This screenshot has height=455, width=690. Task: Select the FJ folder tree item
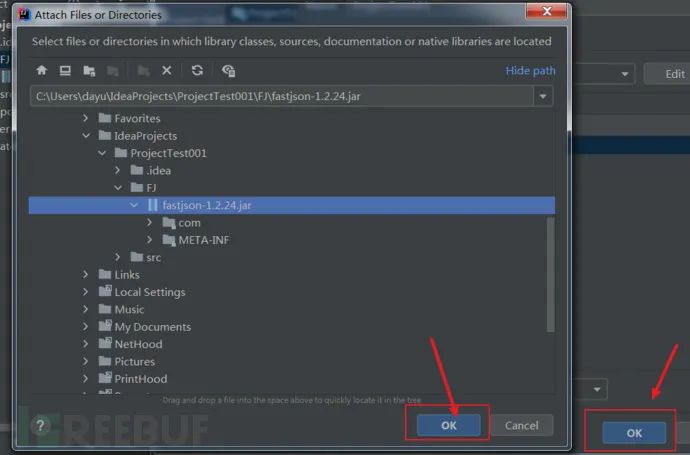pyautogui.click(x=143, y=187)
